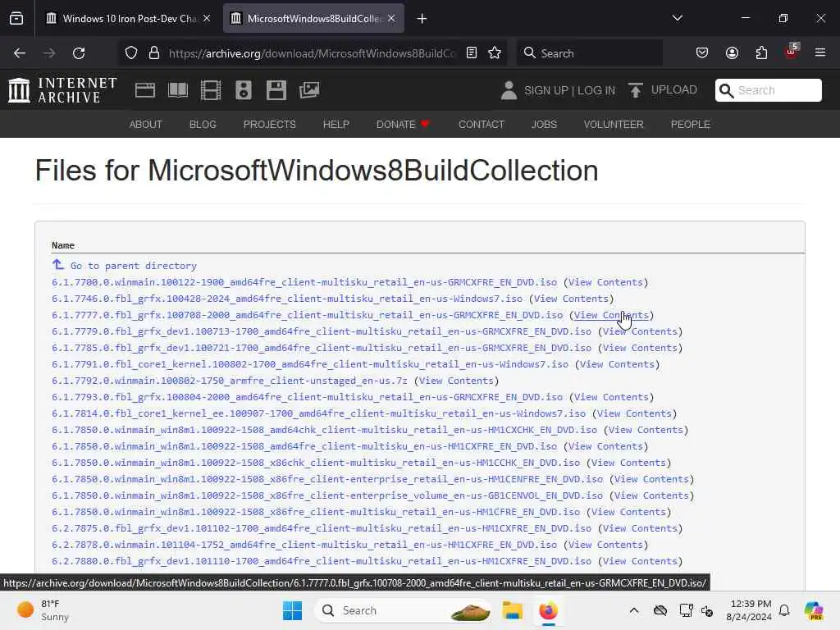Open 6.2.7875.0 fbl_grfx_dev1 iso link
840x630 pixels.
[322, 528]
